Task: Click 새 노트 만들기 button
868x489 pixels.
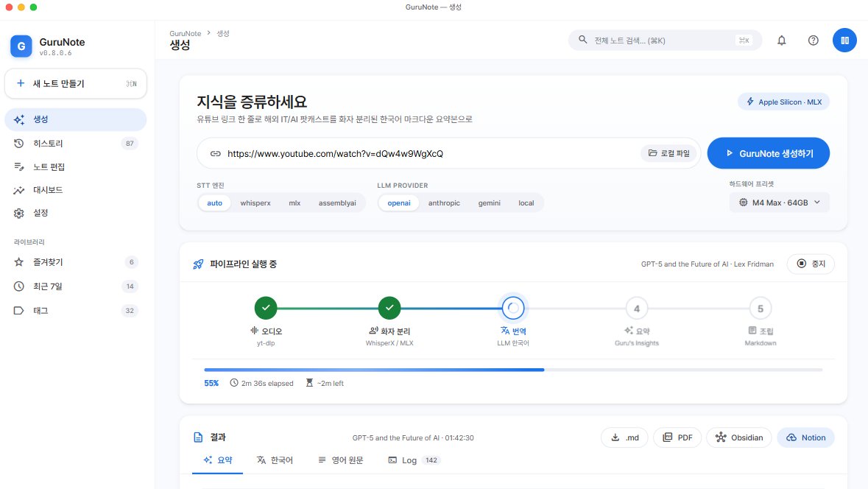Action: pyautogui.click(x=76, y=84)
